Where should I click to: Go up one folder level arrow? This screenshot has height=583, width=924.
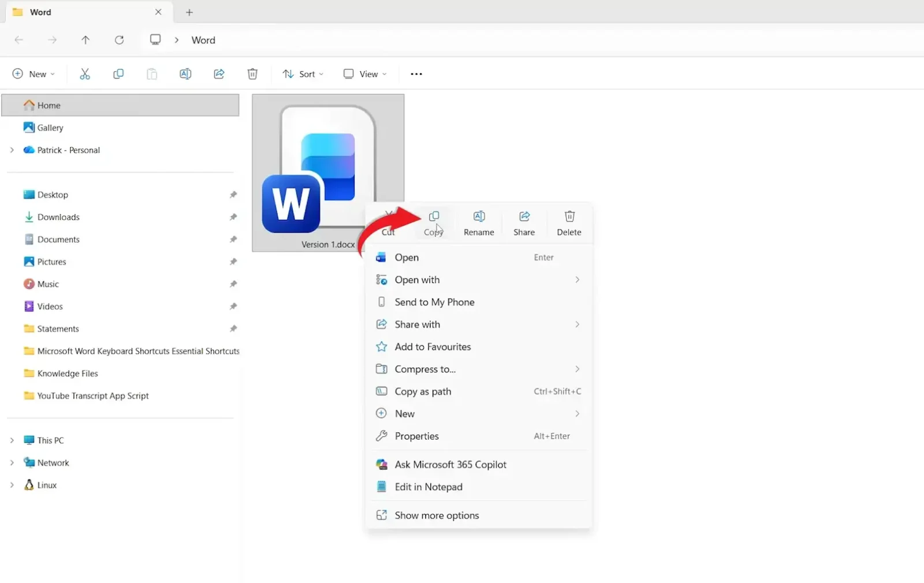(85, 40)
